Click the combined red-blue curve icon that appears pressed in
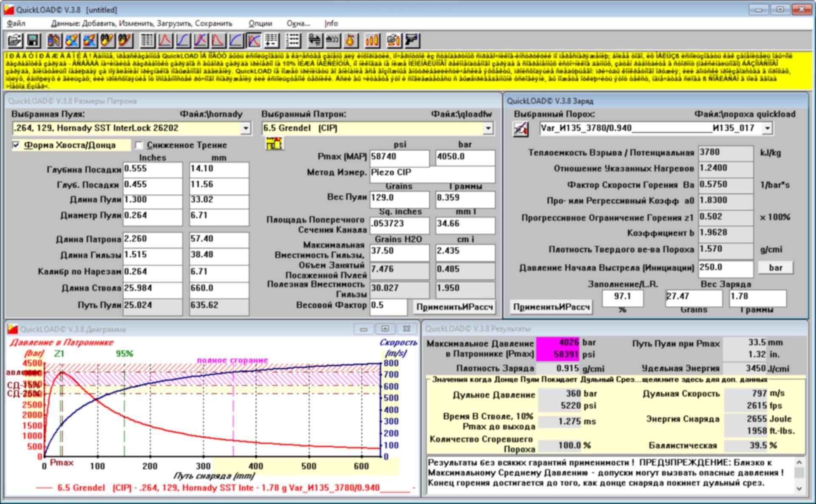The image size is (816, 504). [x=254, y=40]
